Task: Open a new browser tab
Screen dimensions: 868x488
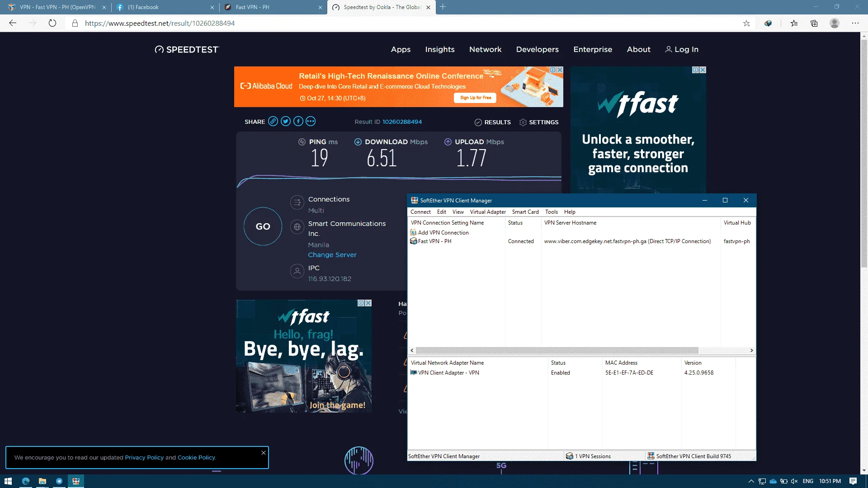Action: (x=443, y=7)
